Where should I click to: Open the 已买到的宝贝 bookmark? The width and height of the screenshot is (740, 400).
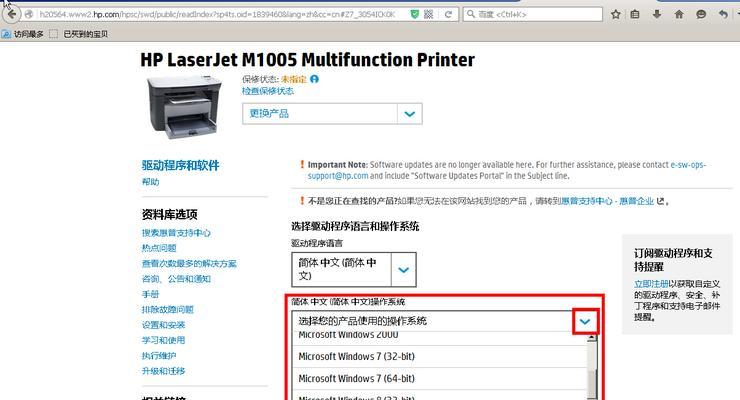[79, 34]
